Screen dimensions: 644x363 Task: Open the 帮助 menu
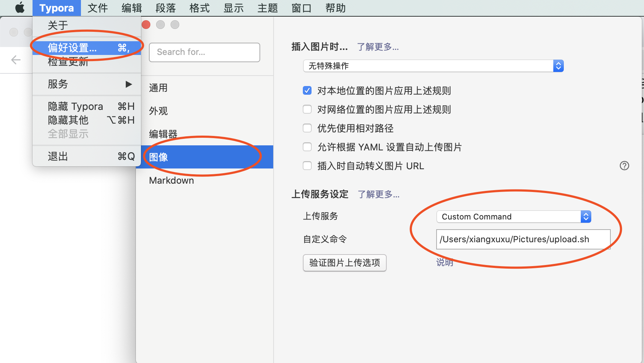pos(335,8)
